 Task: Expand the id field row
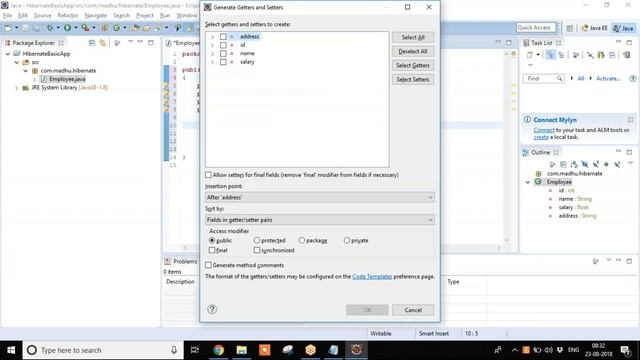pyautogui.click(x=212, y=45)
